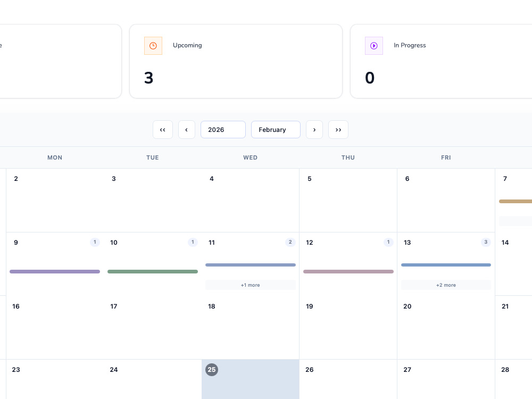Click the In Progress count 0
The image size is (532, 399).
(370, 78)
